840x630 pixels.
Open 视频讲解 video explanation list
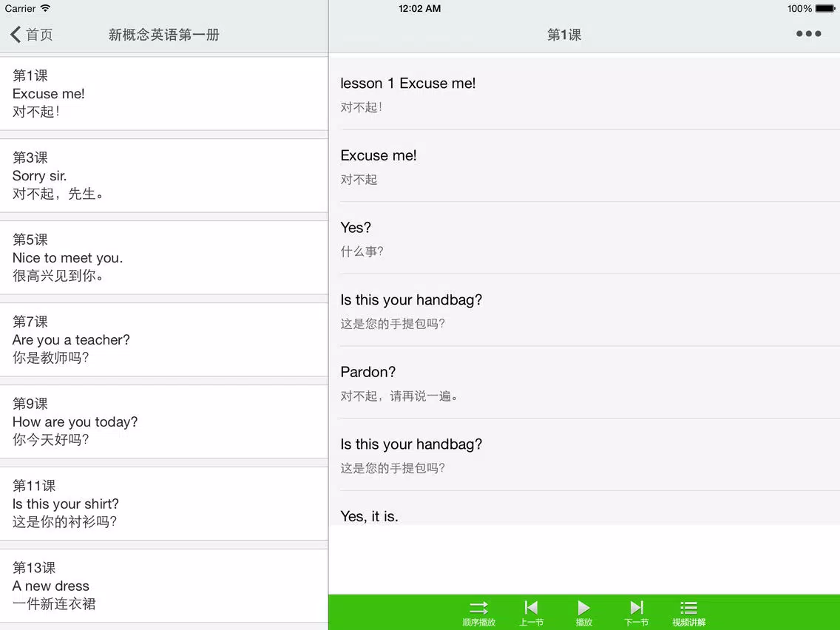[x=689, y=614]
